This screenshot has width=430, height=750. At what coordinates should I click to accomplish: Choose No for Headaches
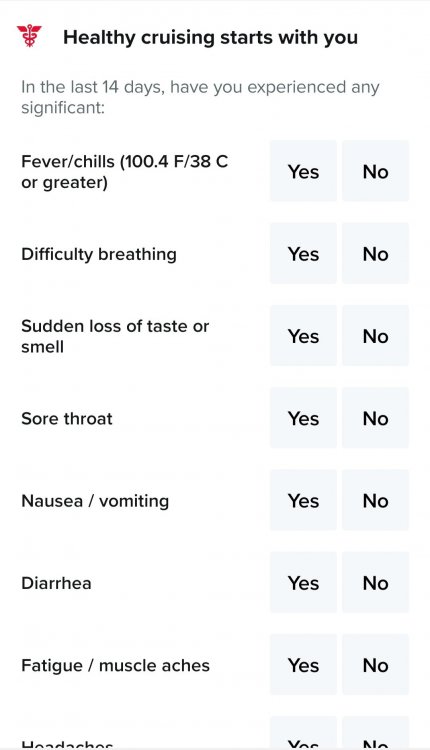tap(375, 733)
